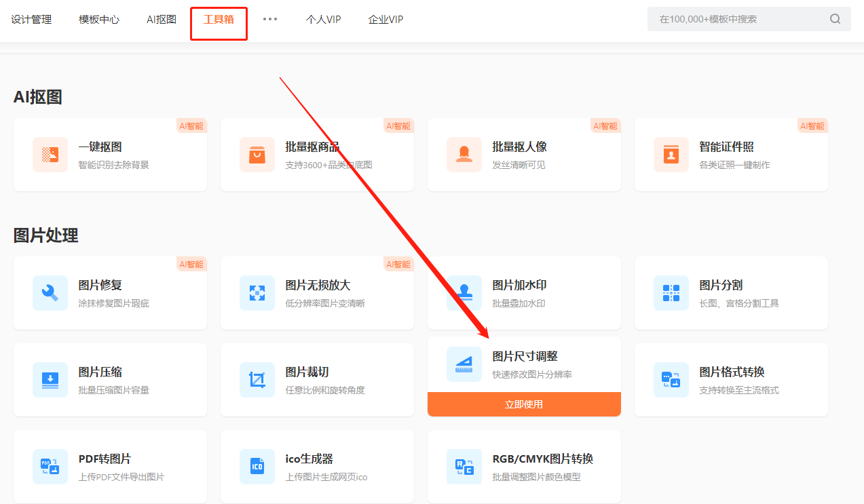Select the 图片分割 grid icon
Image resolution: width=864 pixels, height=504 pixels.
click(671, 293)
